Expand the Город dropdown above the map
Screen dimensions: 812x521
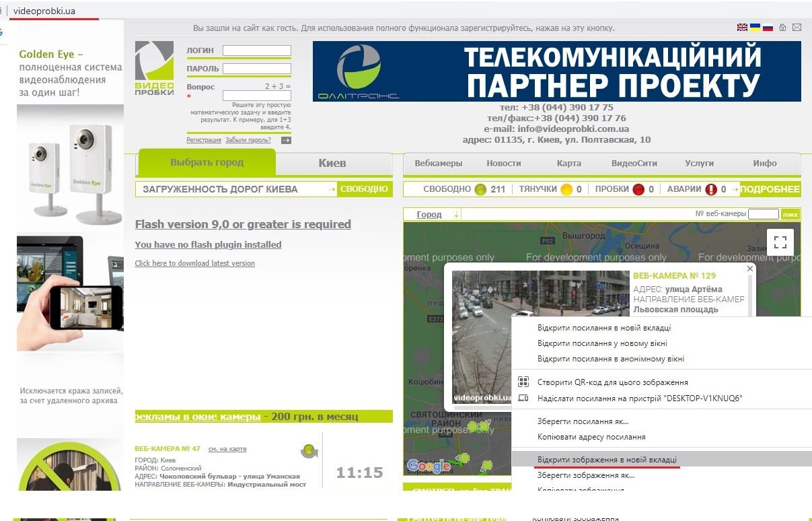point(436,215)
